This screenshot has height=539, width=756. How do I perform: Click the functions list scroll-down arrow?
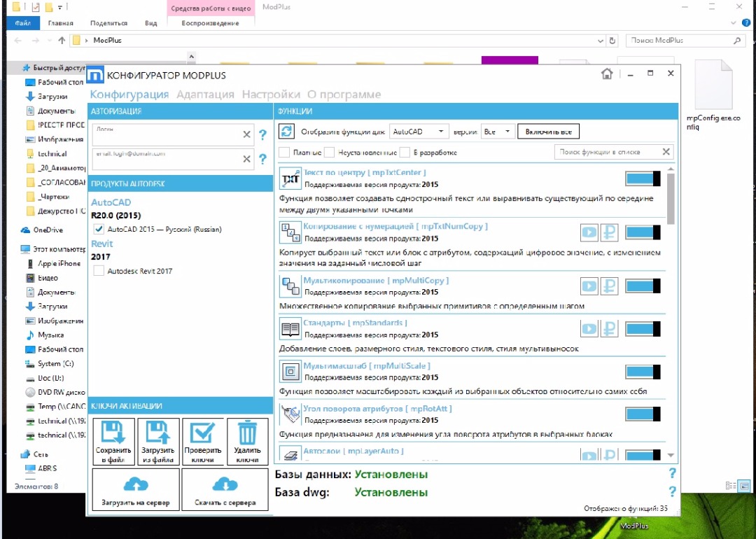coord(671,455)
